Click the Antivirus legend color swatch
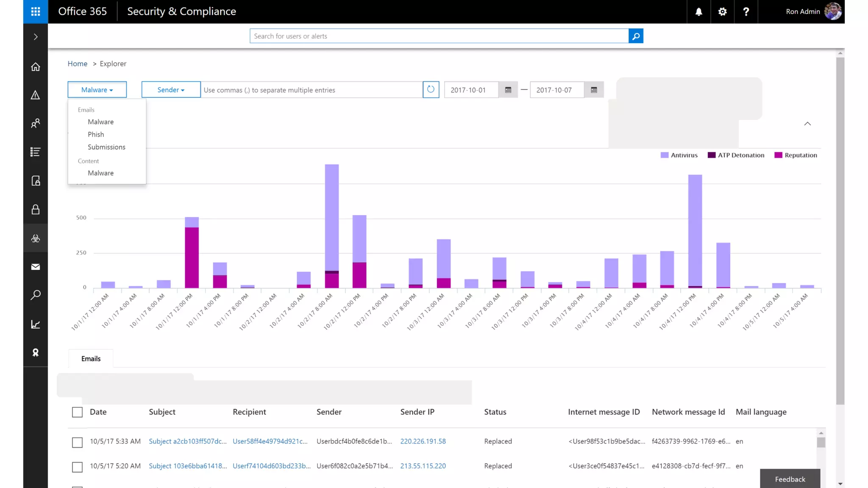868x488 pixels. (664, 155)
